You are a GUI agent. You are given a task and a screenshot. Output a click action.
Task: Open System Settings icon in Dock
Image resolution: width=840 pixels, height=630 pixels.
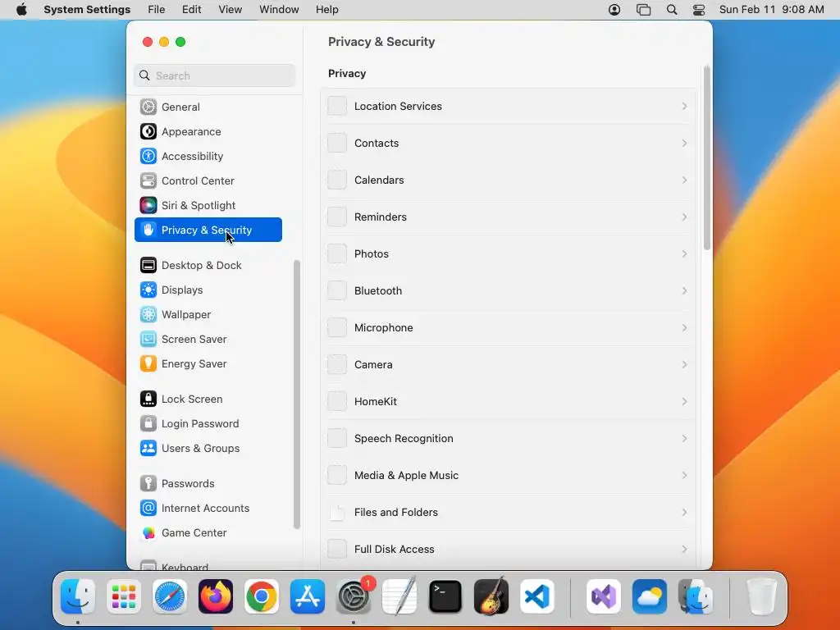click(354, 596)
